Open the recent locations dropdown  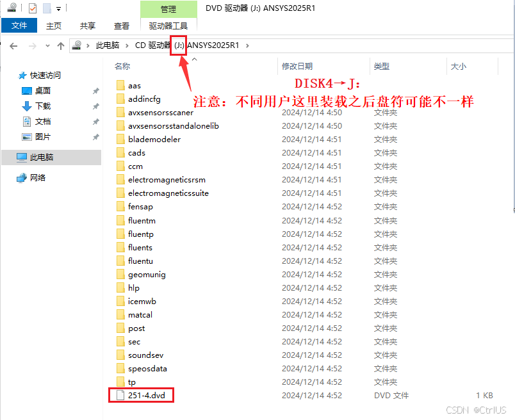click(47, 45)
